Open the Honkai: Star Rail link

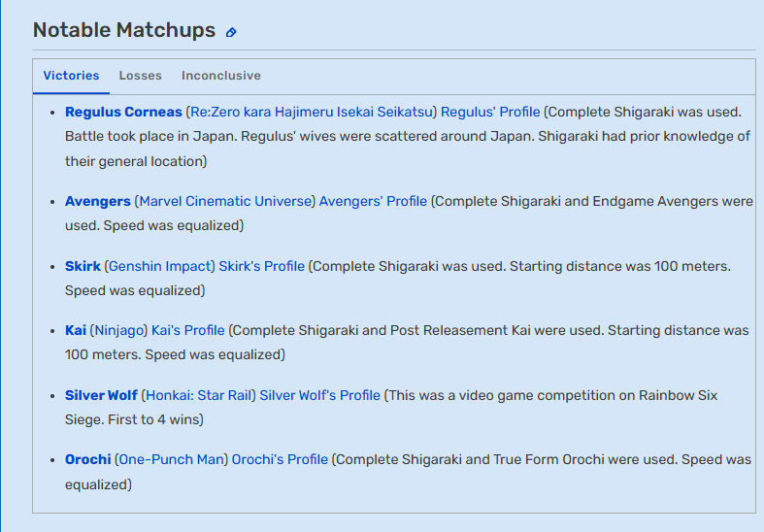[x=198, y=395]
